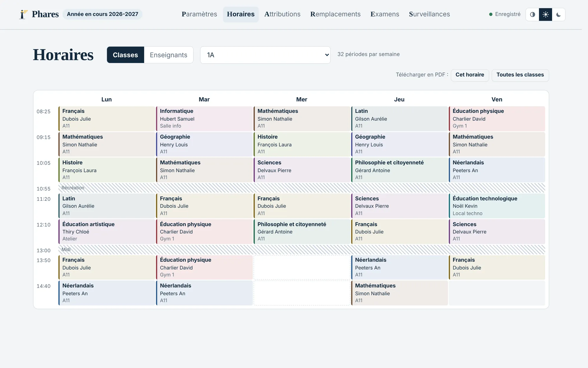The width and height of the screenshot is (588, 368).
Task: Toggle view to Classes
Action: pos(125,55)
